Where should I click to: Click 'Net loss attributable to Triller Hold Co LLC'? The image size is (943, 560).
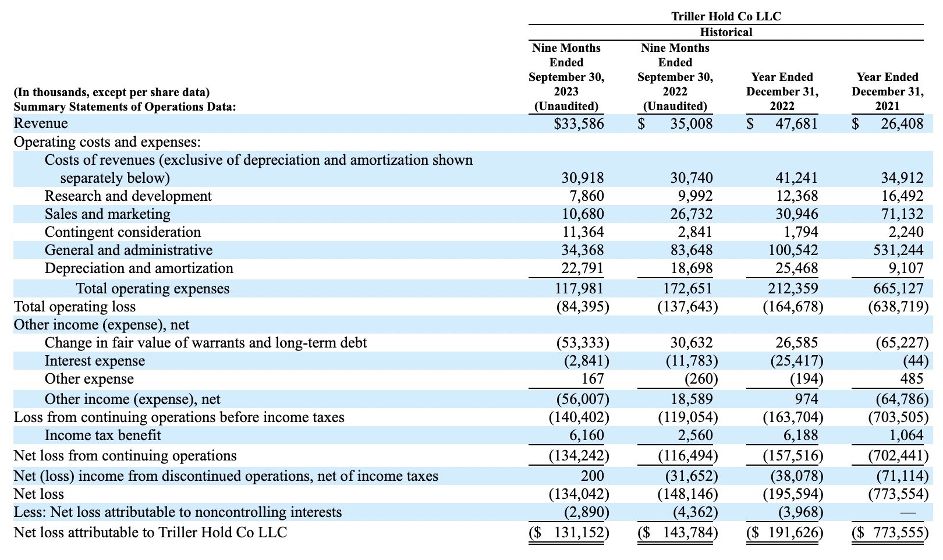pyautogui.click(x=150, y=533)
